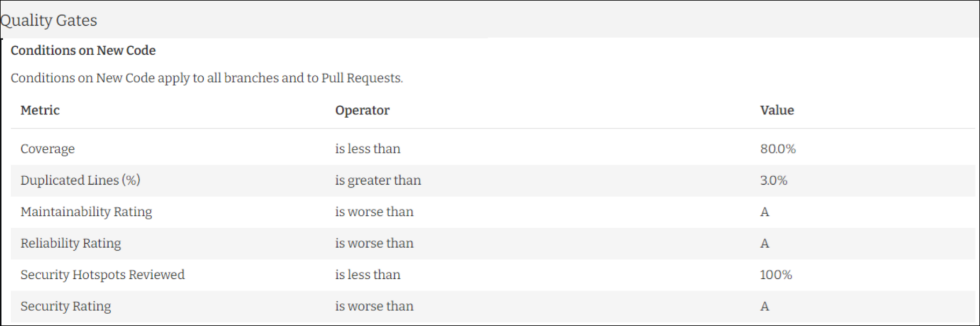
Task: Click the Coverage 'is less than' operator
Action: (368, 149)
